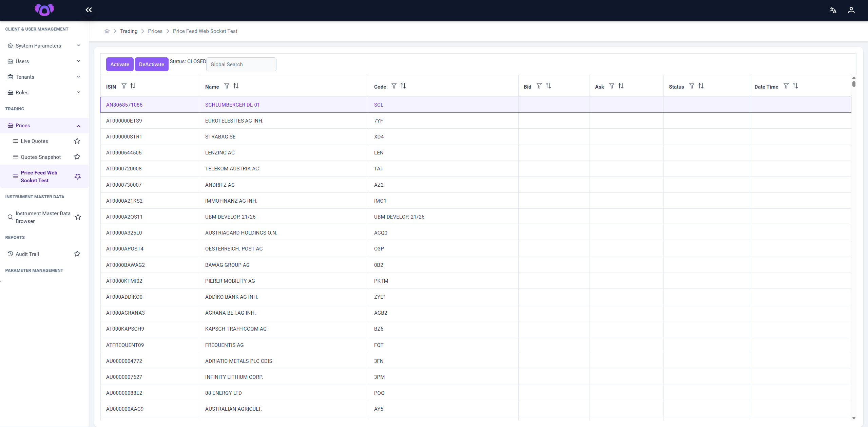Open the language translation icon

[x=833, y=10]
